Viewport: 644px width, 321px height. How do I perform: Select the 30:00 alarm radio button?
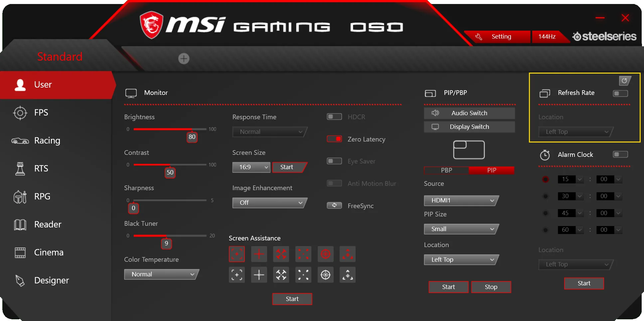point(546,196)
